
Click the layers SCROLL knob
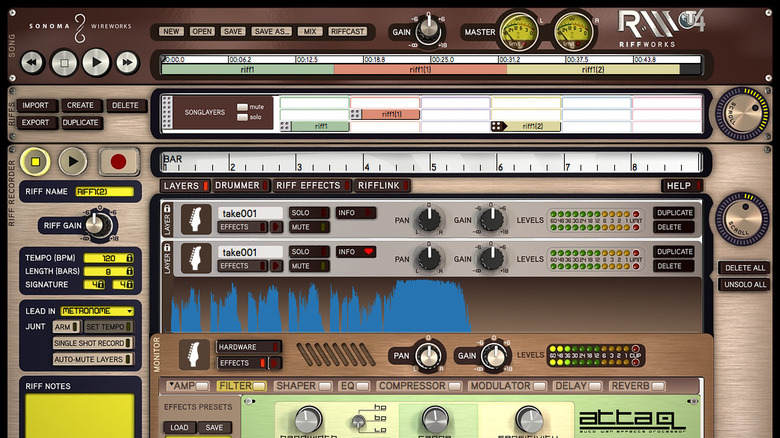pos(742,219)
